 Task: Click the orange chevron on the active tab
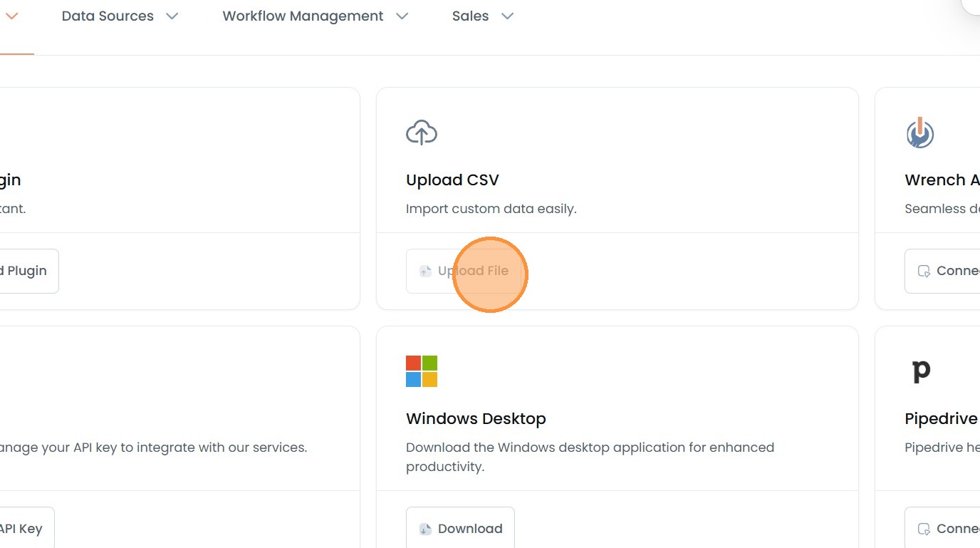(x=12, y=16)
